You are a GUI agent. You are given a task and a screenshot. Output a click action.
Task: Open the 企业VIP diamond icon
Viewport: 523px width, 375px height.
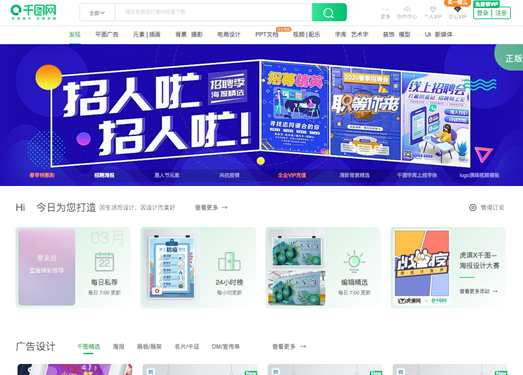(x=457, y=9)
